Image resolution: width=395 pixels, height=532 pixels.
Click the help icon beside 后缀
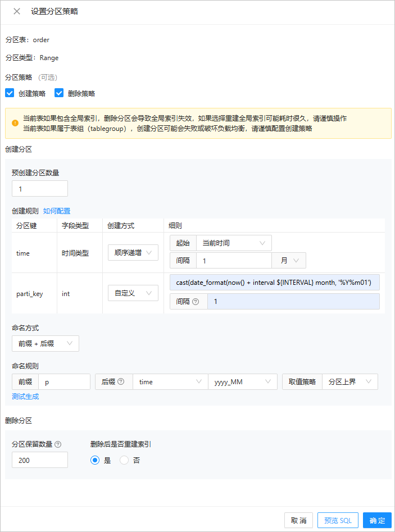coord(121,381)
